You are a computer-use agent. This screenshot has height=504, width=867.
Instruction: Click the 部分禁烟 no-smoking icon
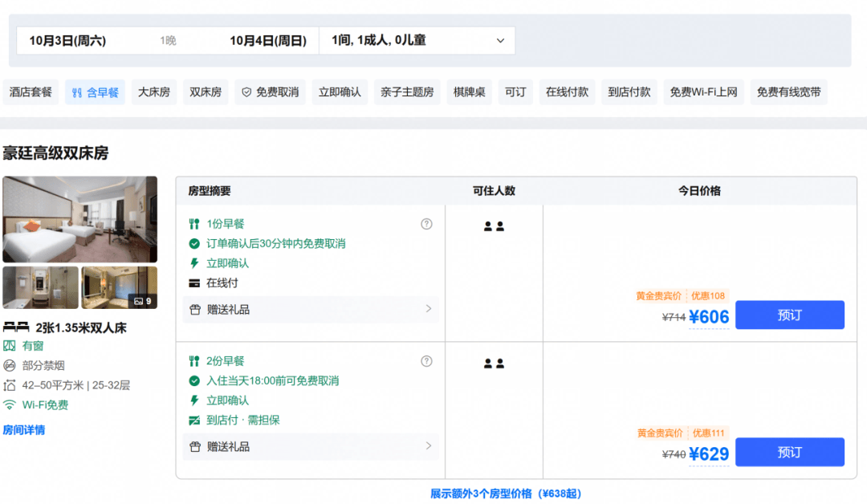(10, 365)
